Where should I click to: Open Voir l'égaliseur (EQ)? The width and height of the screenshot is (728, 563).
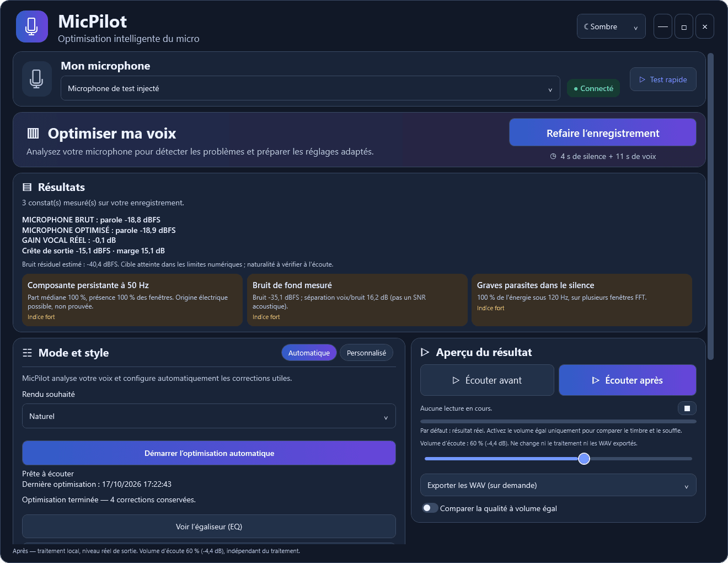(209, 527)
